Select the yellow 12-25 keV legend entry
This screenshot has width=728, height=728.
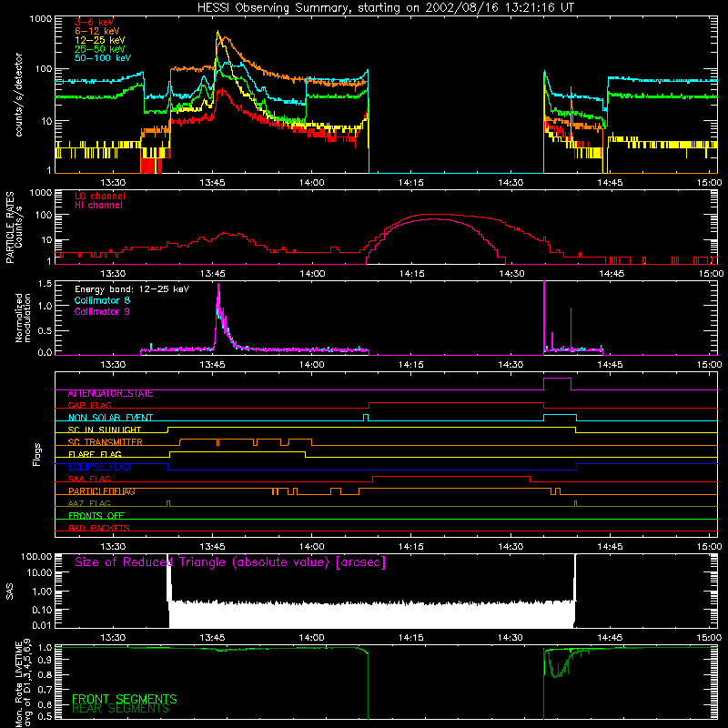pyautogui.click(x=99, y=40)
